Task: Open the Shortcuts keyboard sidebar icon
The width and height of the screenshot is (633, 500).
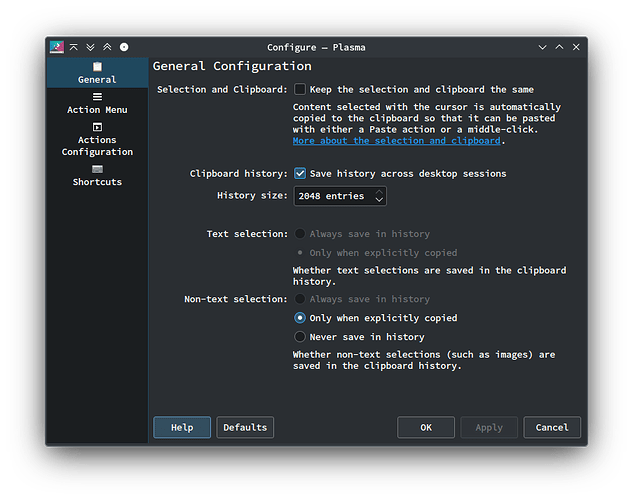Action: [97, 169]
